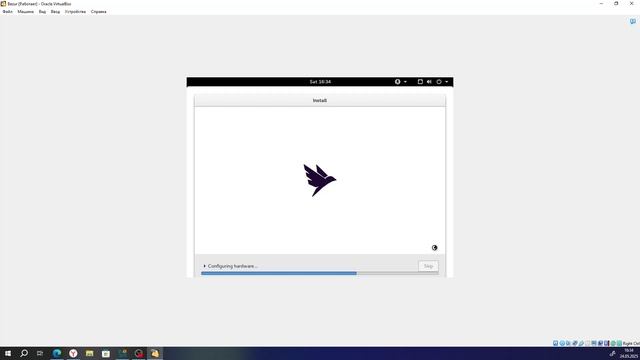Open Microsoft Store from taskbar
This screenshot has width=640, height=360.
[106, 353]
